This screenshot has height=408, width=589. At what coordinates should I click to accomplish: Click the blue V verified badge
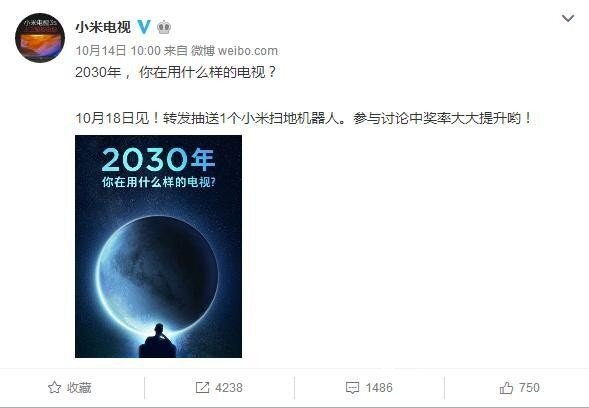(143, 27)
